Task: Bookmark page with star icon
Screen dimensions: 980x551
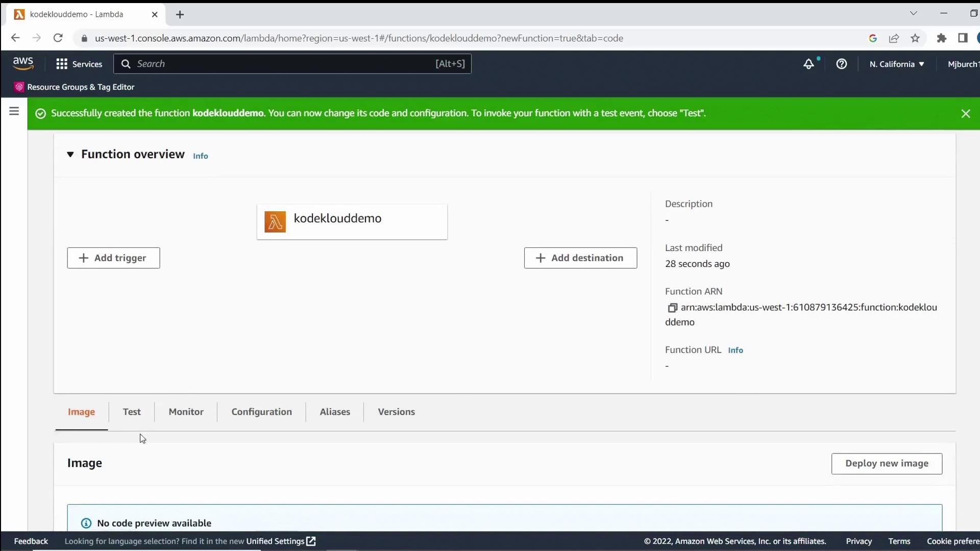Action: [x=915, y=38]
